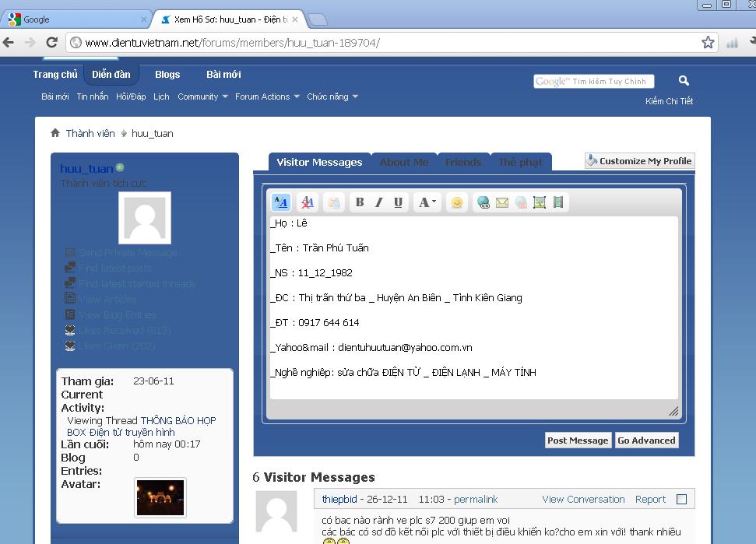Click the magnifier search icon in the forum header
This screenshot has height=544, width=756.
pos(683,80)
